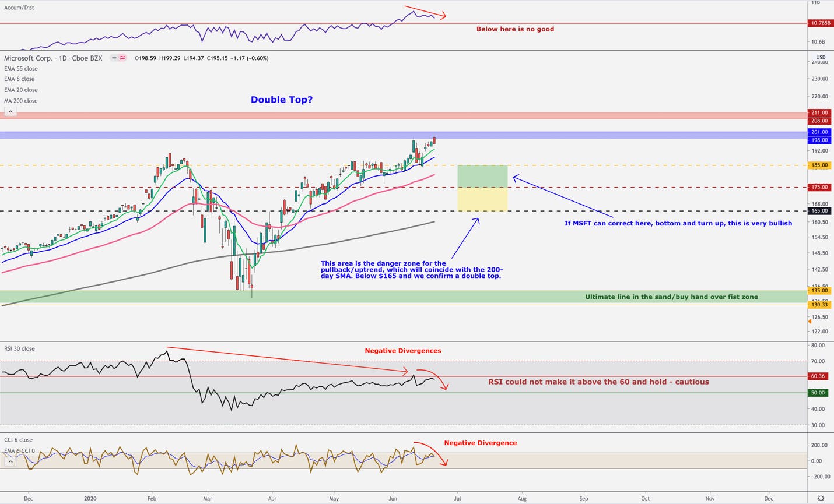This screenshot has height=504, width=834.
Task: Click the Microsoft Corp. symbol title
Action: pyautogui.click(x=28, y=58)
